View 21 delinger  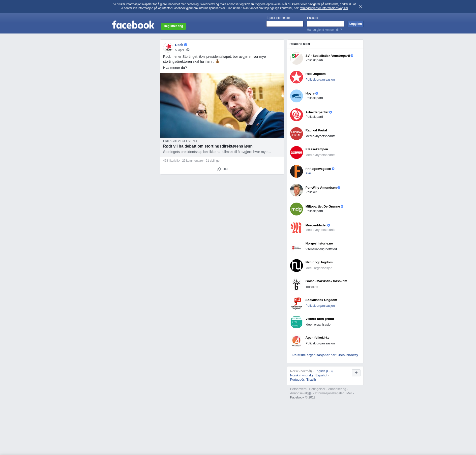(x=213, y=161)
